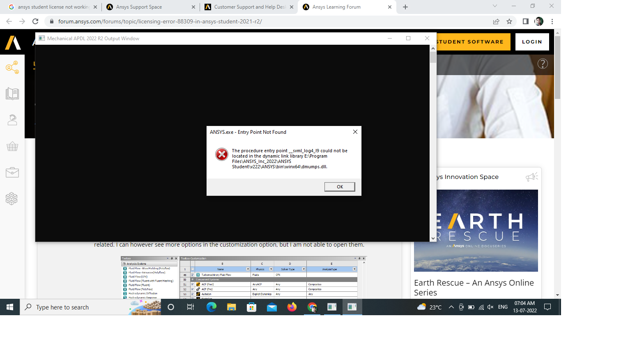Open File Explorer from the taskbar
Viewport: 644px width, 339px height.
click(x=231, y=307)
